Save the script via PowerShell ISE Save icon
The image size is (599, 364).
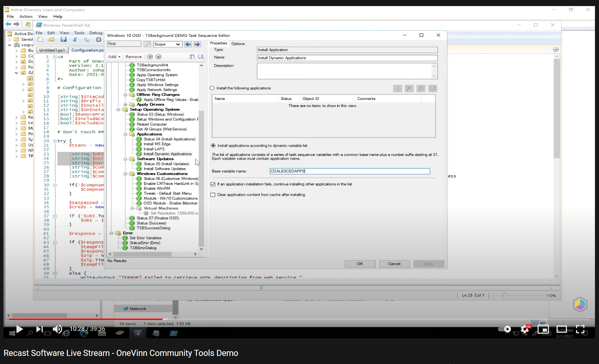[x=64, y=40]
